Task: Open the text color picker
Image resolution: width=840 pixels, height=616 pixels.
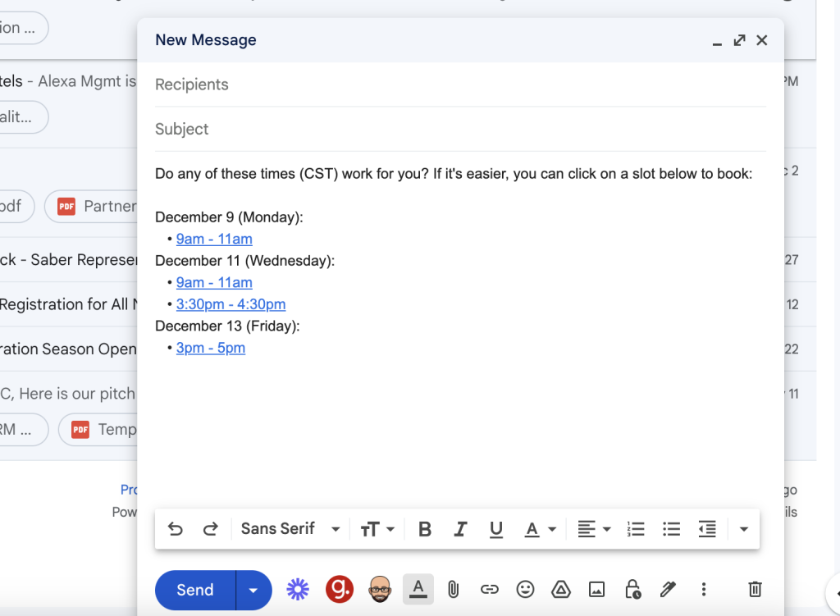Action: pos(540,529)
